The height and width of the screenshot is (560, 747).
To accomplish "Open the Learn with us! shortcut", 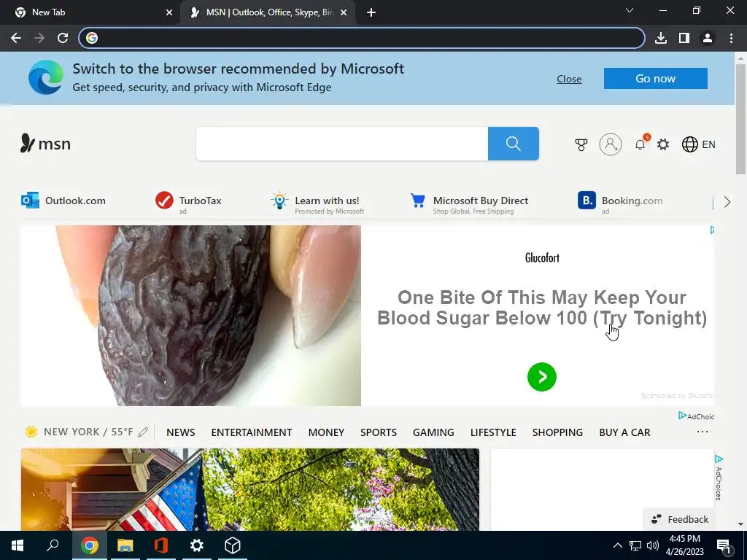I will coord(317,203).
